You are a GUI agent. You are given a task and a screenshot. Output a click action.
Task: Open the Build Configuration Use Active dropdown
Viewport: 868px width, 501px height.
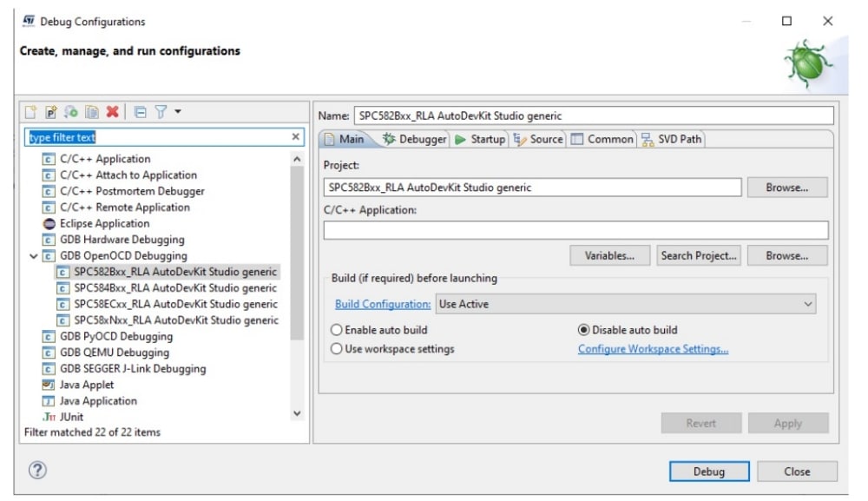tap(627, 304)
